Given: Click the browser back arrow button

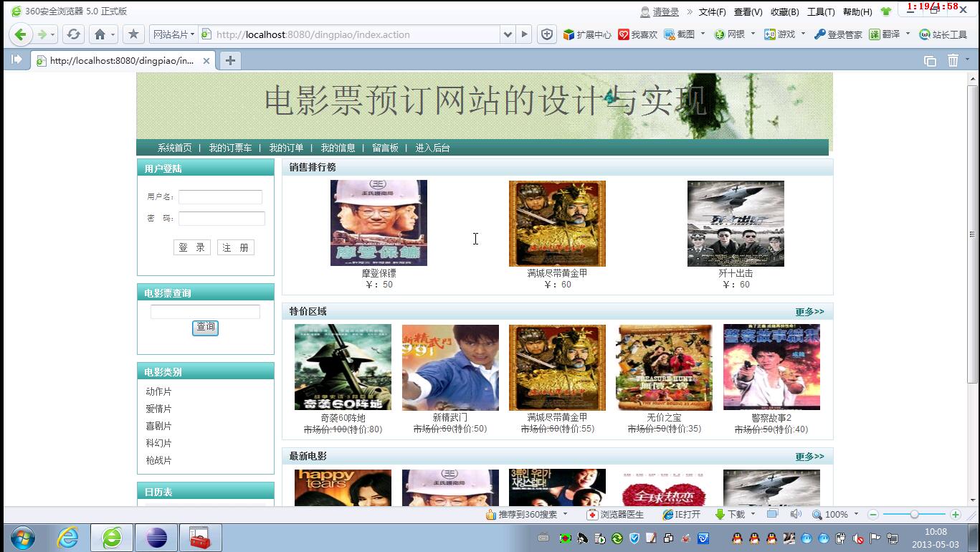Looking at the screenshot, I should 20,34.
